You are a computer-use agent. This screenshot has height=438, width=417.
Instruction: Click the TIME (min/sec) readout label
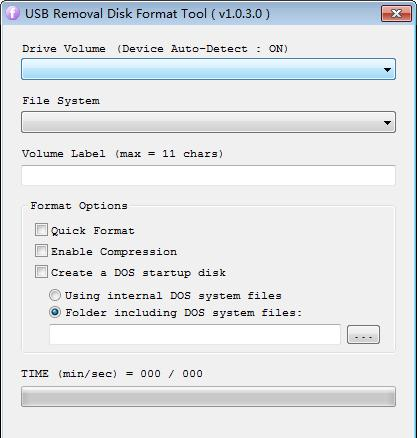(112, 374)
